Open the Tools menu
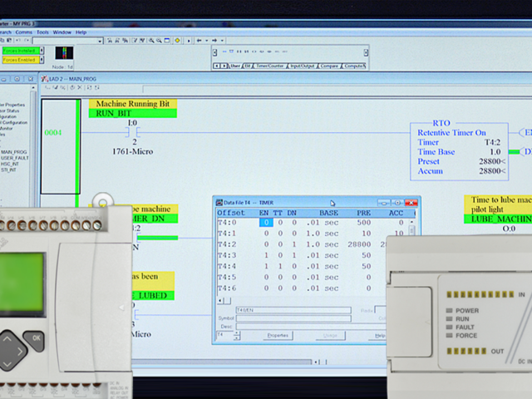 tap(42, 32)
